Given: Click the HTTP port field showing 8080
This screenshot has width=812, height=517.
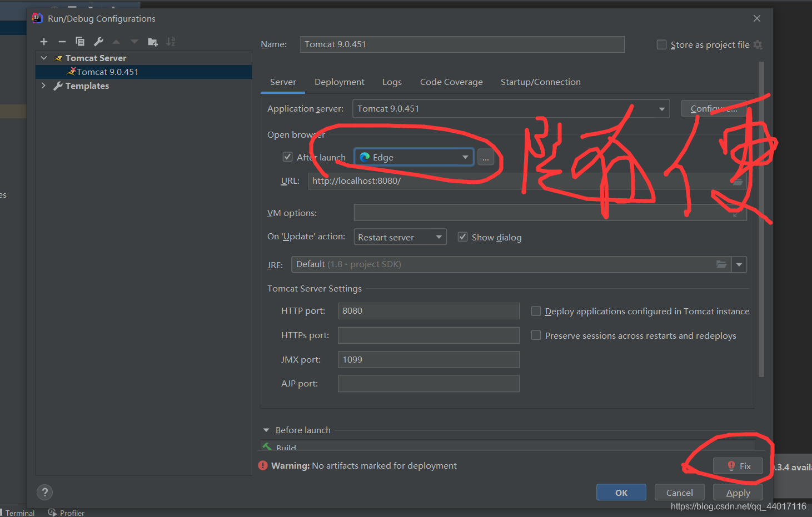Looking at the screenshot, I should pyautogui.click(x=429, y=311).
